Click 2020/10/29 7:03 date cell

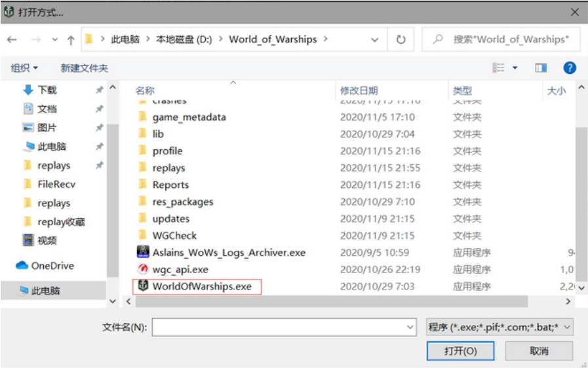pyautogui.click(x=377, y=287)
